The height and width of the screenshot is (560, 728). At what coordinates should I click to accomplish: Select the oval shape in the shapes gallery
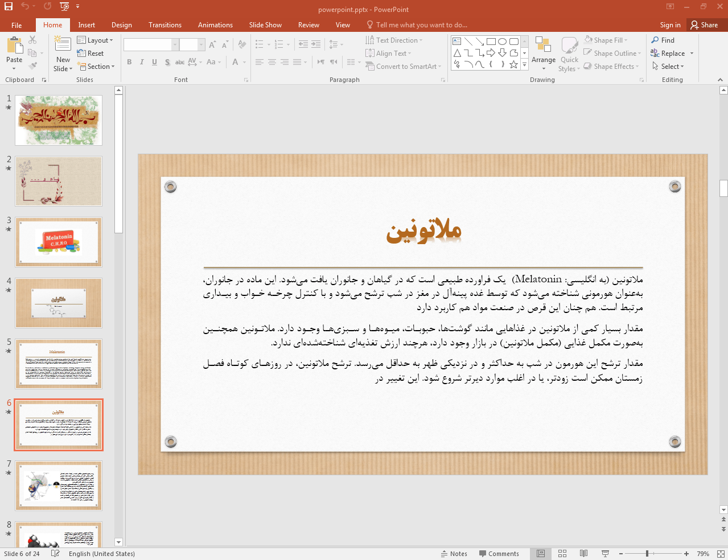[502, 42]
